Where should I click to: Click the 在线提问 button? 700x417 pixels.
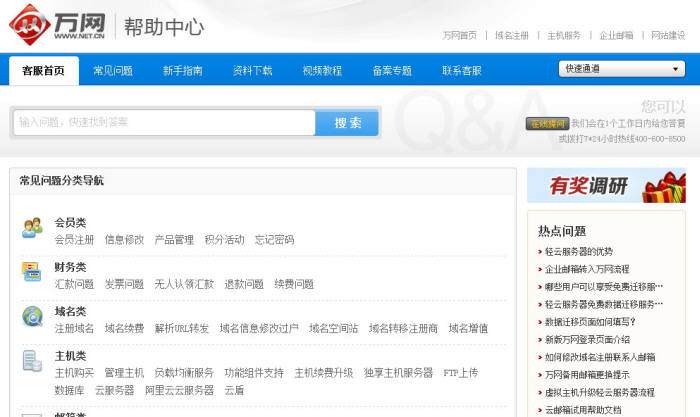[547, 124]
